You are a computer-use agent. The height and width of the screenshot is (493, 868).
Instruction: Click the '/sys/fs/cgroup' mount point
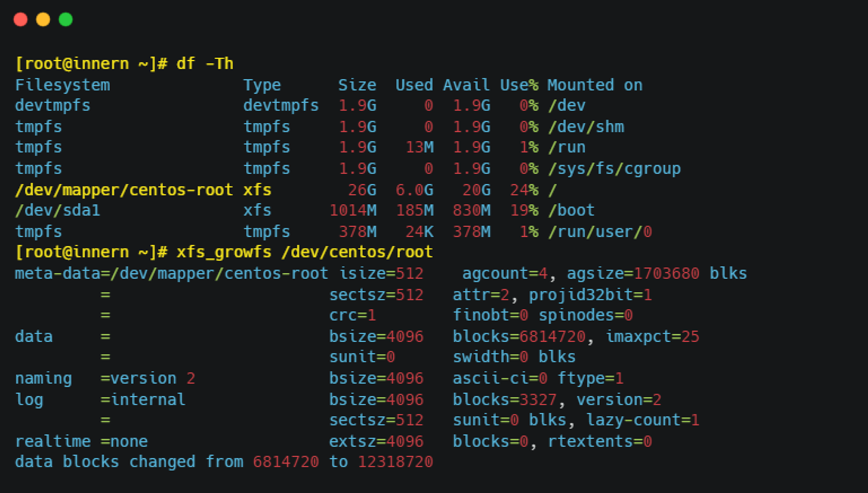[615, 169]
